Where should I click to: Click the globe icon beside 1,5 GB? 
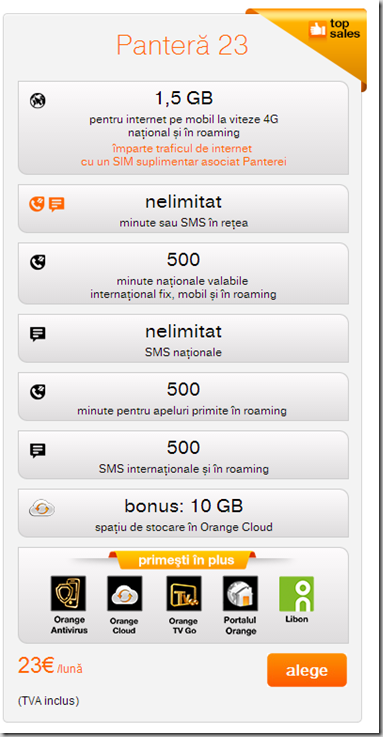38,100
